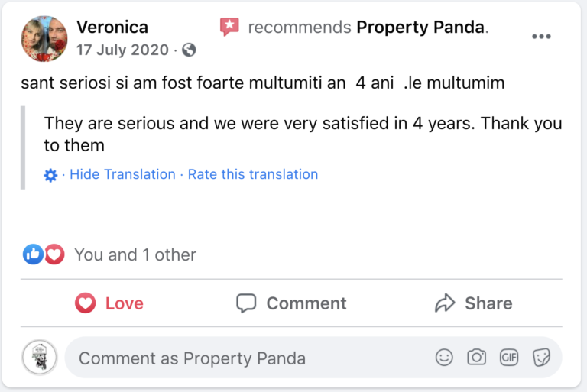This screenshot has height=392, width=587.
Task: View who reacted: You and 1 other
Action: pyautogui.click(x=135, y=254)
